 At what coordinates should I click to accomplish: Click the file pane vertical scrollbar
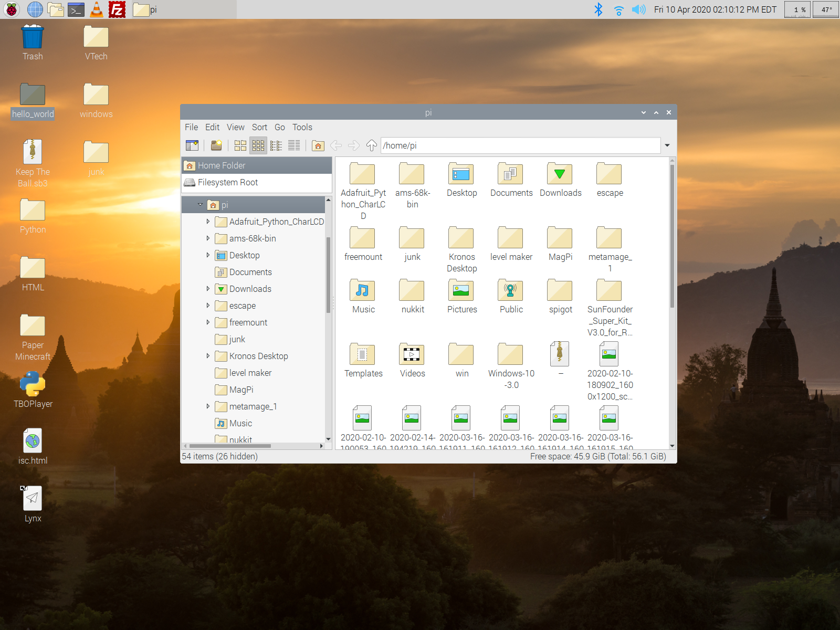tap(672, 236)
